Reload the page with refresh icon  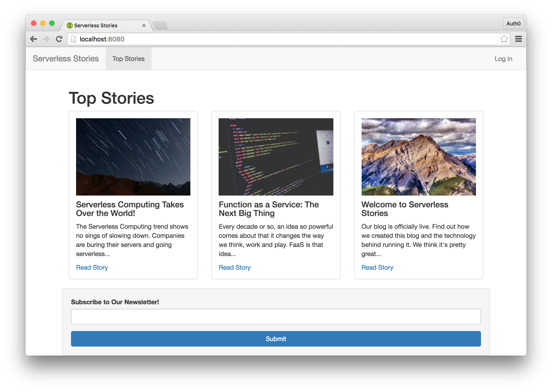(59, 39)
